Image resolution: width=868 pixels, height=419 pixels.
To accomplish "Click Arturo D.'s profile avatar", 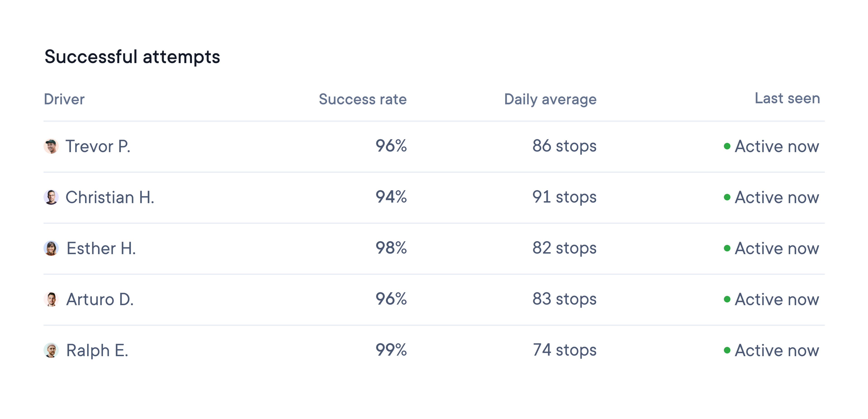I will [x=51, y=299].
